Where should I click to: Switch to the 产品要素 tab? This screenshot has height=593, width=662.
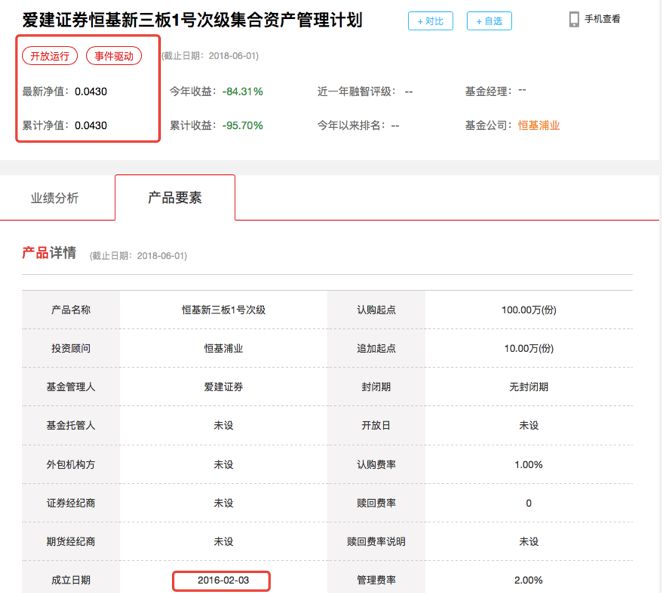pos(175,198)
